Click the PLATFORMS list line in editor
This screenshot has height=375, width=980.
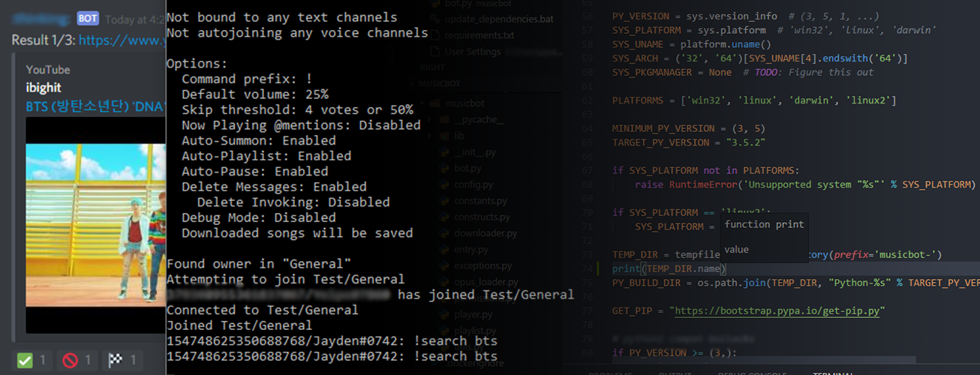[754, 100]
